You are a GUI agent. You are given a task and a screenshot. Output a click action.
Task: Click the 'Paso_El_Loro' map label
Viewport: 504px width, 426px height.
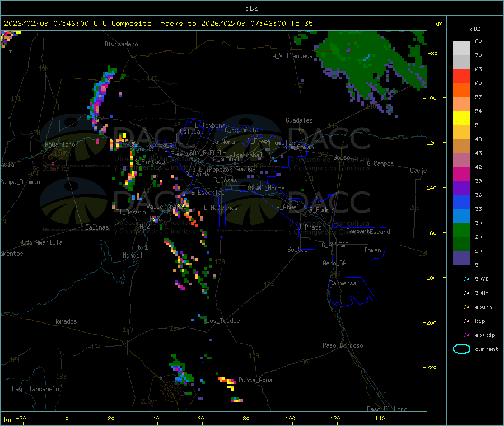pos(387,409)
